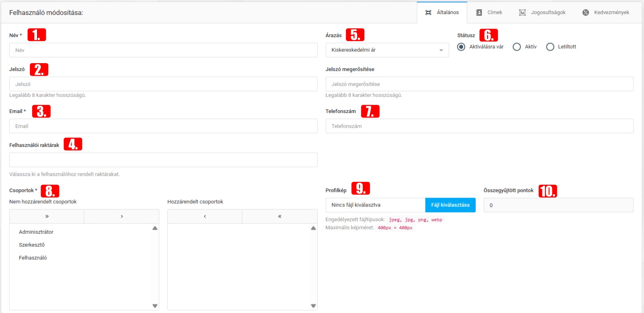Image resolution: width=644 pixels, height=313 pixels.
Task: Click the single left arrow to remove group
Action: (x=205, y=216)
